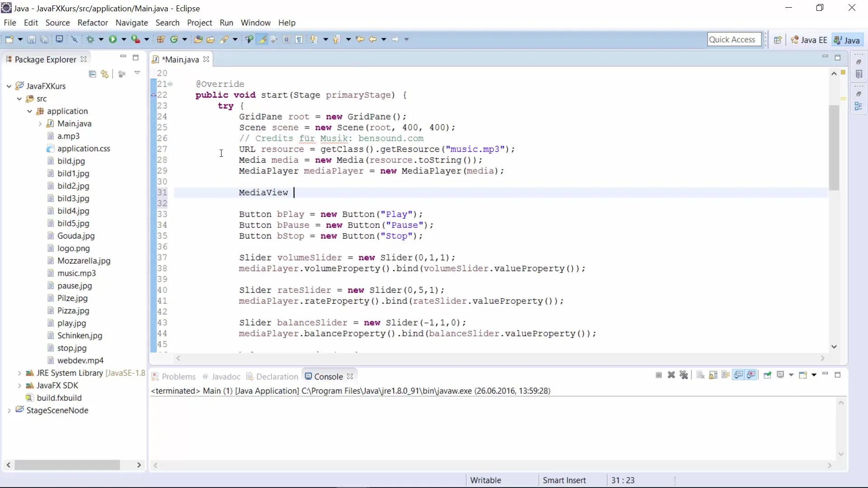This screenshot has height=488, width=868.
Task: Collapse All in Package Explorer
Action: tap(92, 74)
